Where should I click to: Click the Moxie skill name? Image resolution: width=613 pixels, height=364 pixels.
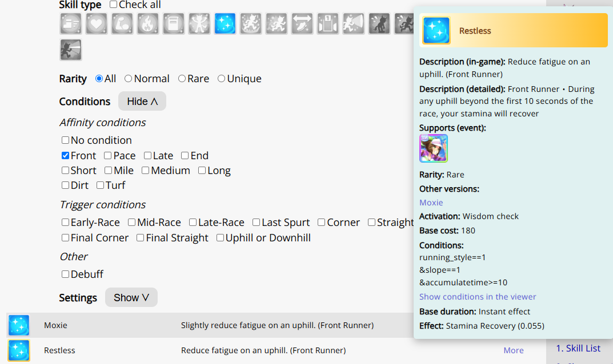[x=55, y=325]
